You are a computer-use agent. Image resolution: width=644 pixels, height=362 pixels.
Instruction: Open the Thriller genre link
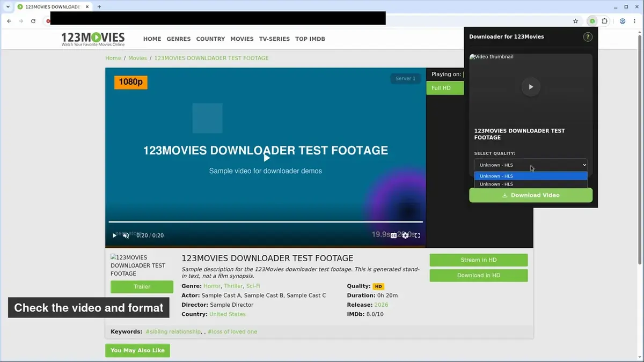pyautogui.click(x=233, y=286)
